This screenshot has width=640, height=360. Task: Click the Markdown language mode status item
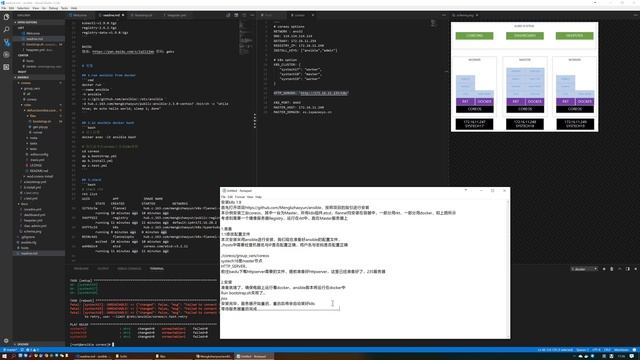621,350
